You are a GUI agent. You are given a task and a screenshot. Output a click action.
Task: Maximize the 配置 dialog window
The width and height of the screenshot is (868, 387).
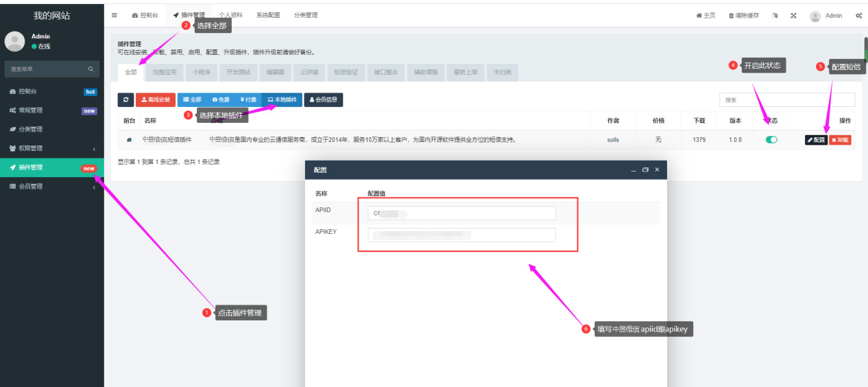(645, 169)
